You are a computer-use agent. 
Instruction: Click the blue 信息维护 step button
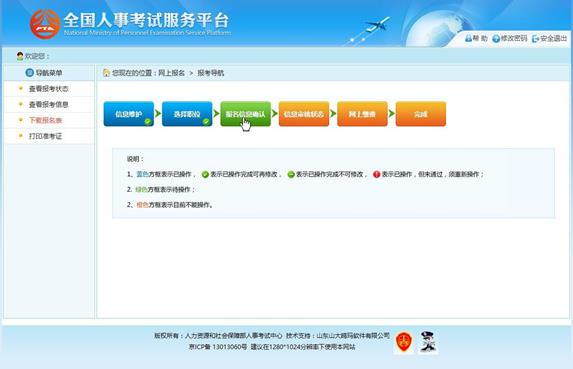tap(129, 114)
